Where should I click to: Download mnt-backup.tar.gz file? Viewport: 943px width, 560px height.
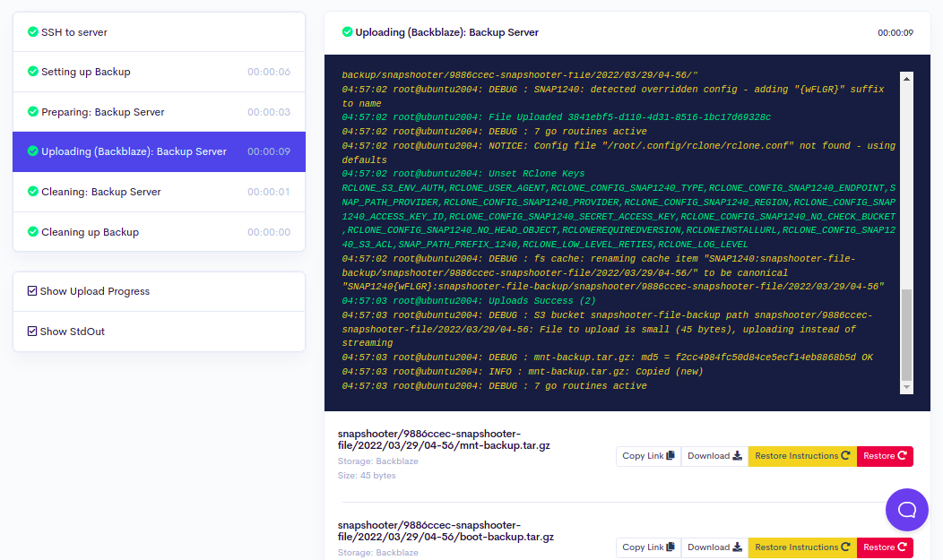[x=714, y=456]
